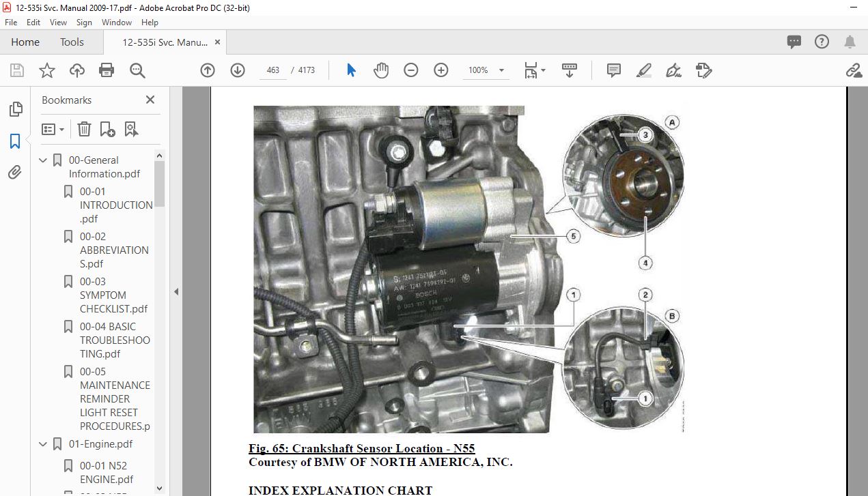This screenshot has width=868, height=496.
Task: Star this file as a favorite
Action: 46,70
